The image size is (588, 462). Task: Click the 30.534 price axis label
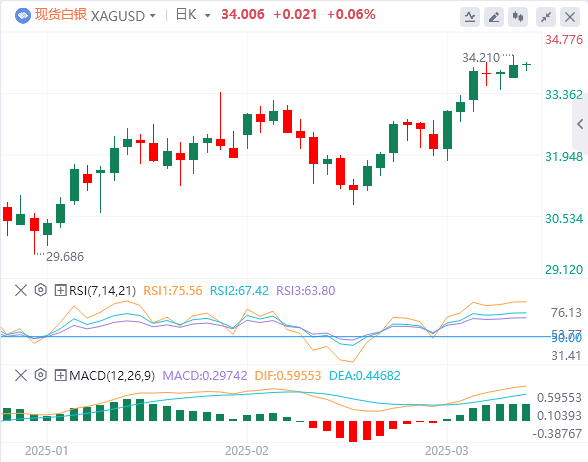point(564,219)
